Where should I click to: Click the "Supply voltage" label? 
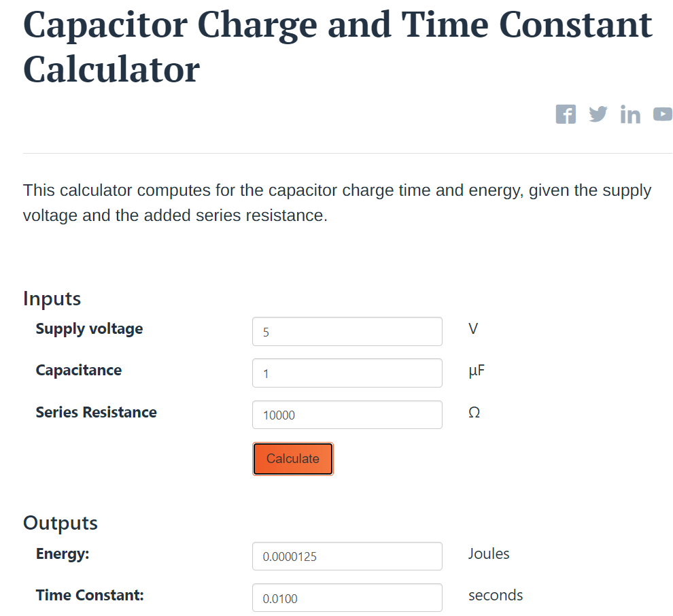(89, 329)
